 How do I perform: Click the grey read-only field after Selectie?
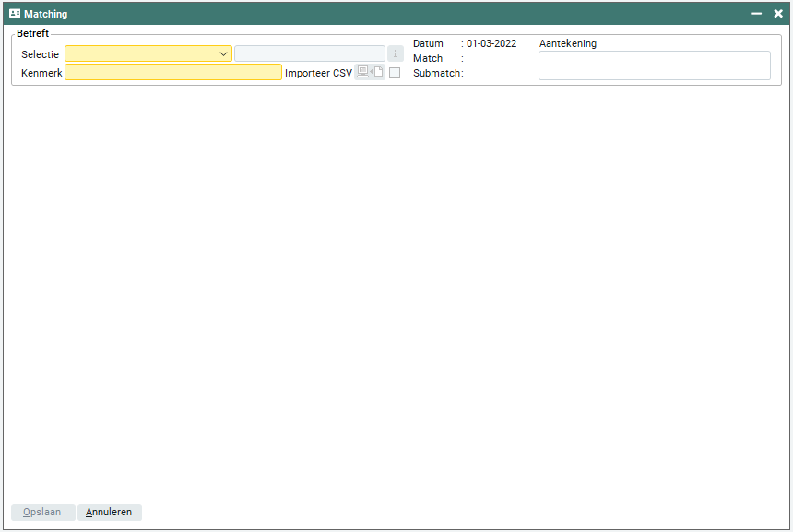coord(309,54)
